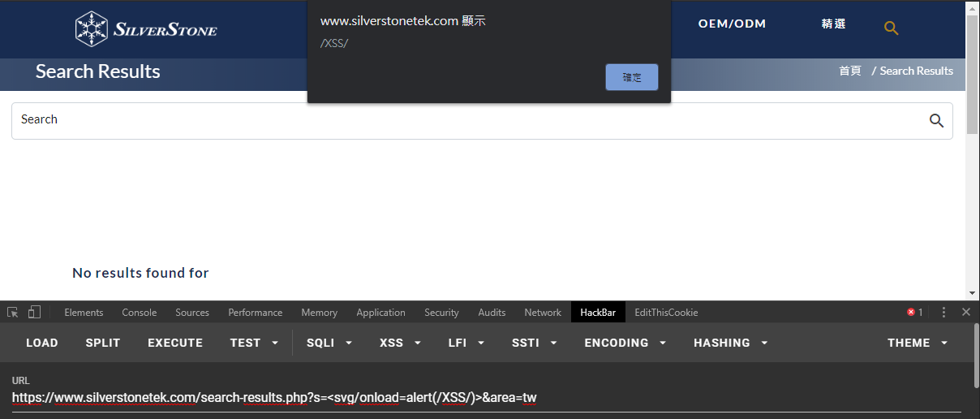
Task: Expand the XSS dropdown
Action: click(401, 343)
